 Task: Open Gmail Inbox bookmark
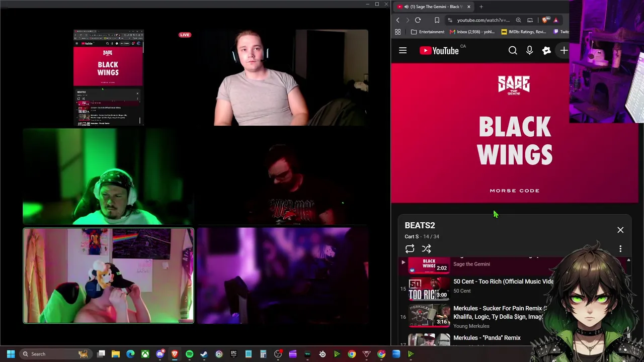click(x=472, y=32)
